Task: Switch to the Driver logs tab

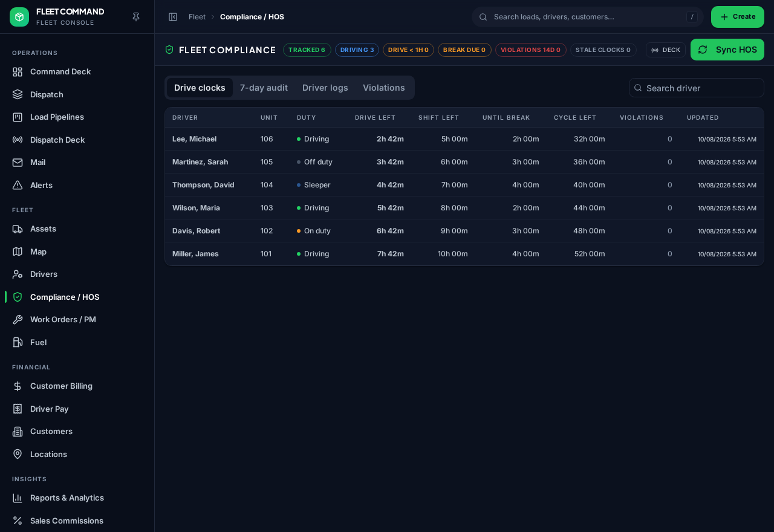Action: (325, 88)
